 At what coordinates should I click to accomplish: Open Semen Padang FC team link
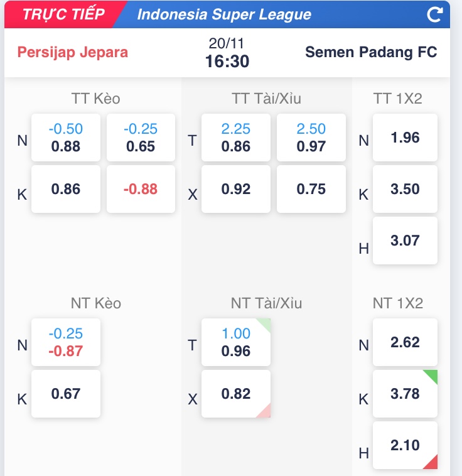371,51
